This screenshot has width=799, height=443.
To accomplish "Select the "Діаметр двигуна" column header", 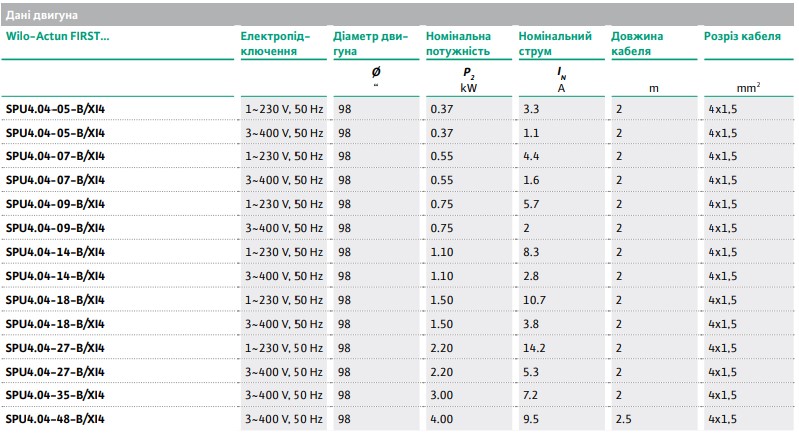I will [370, 44].
